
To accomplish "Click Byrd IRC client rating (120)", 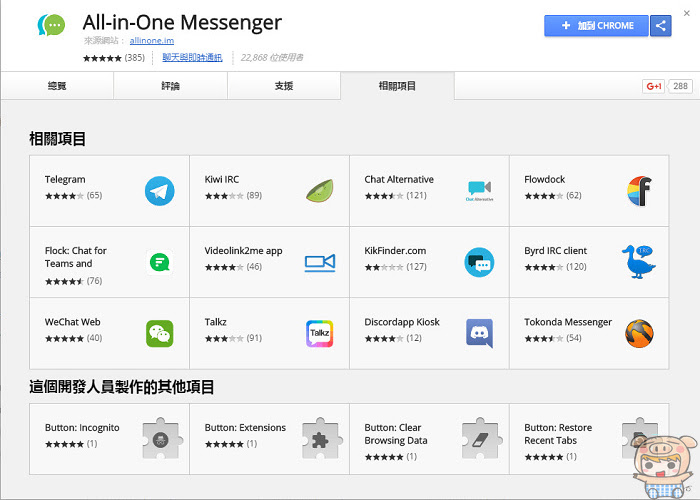I will pos(555,267).
